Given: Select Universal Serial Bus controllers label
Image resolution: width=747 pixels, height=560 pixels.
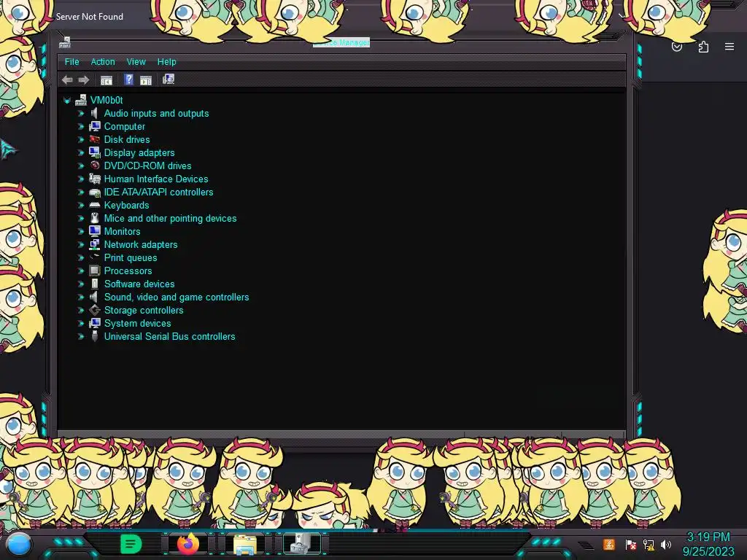Looking at the screenshot, I should click(169, 336).
